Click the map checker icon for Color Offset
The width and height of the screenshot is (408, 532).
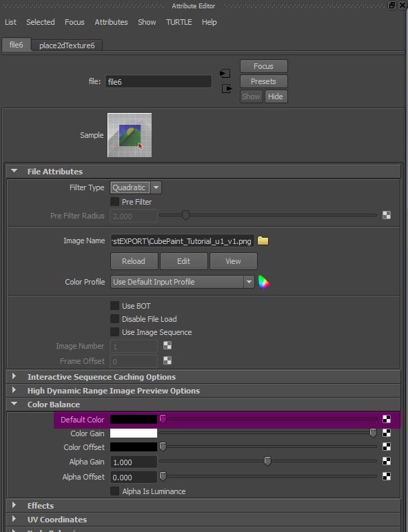click(386, 447)
